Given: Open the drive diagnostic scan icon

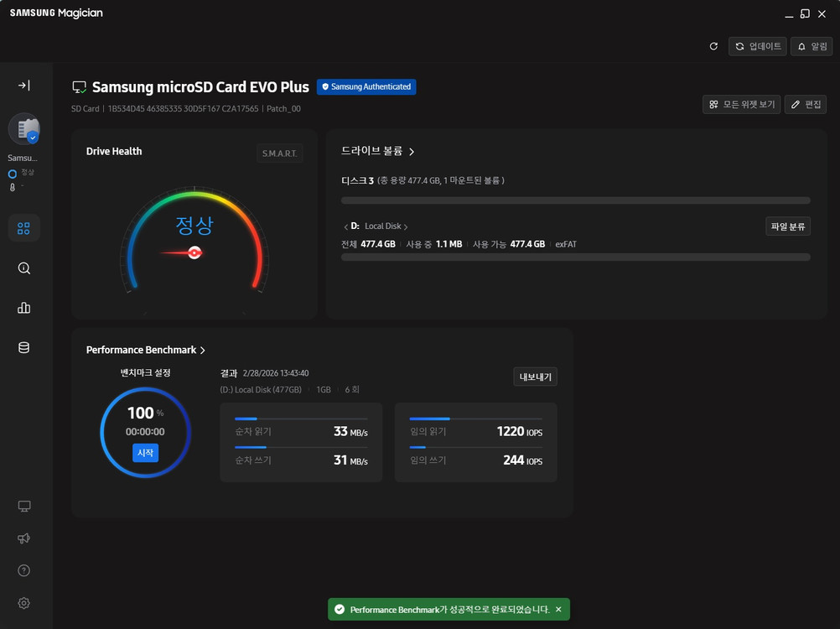Looking at the screenshot, I should coord(23,268).
